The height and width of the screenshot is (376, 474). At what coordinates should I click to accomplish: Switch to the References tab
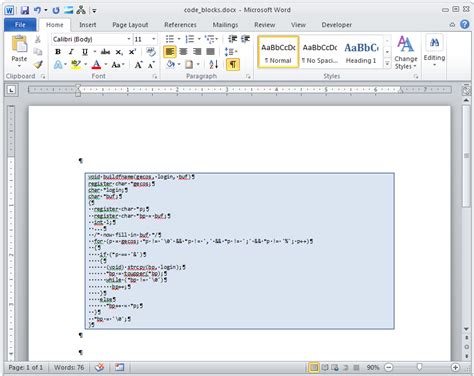(180, 25)
